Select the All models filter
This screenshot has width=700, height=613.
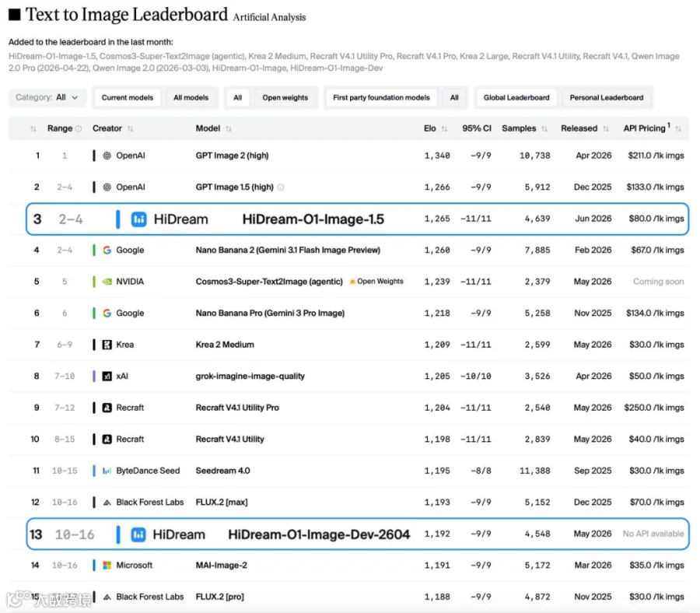click(191, 97)
